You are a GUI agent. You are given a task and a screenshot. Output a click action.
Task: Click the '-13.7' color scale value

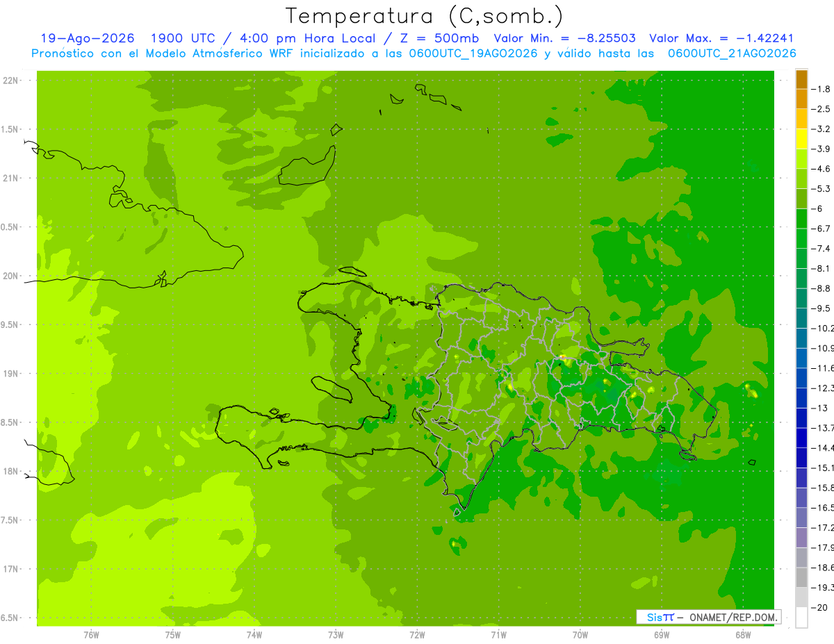(x=822, y=427)
